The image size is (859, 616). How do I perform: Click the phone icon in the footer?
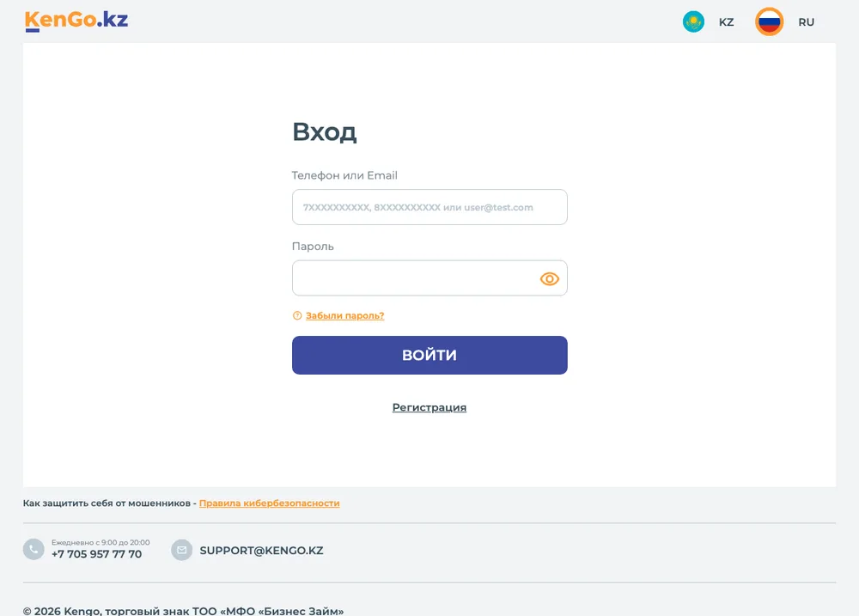(x=34, y=549)
